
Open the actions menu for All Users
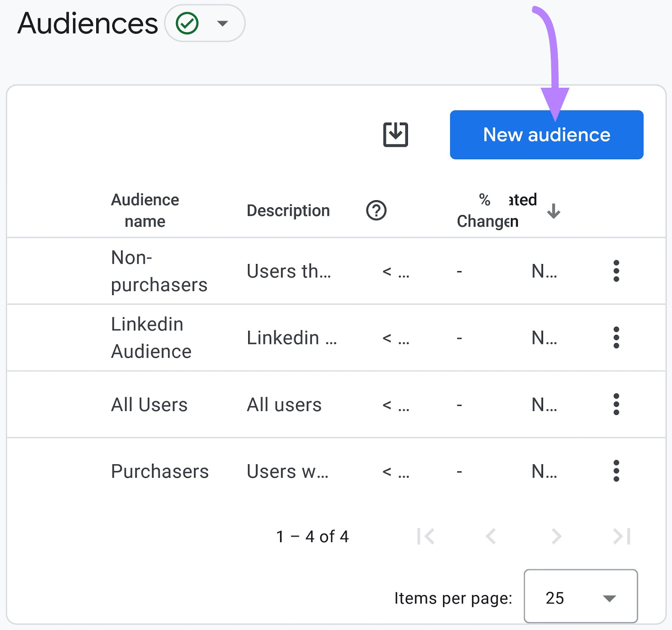tap(616, 404)
